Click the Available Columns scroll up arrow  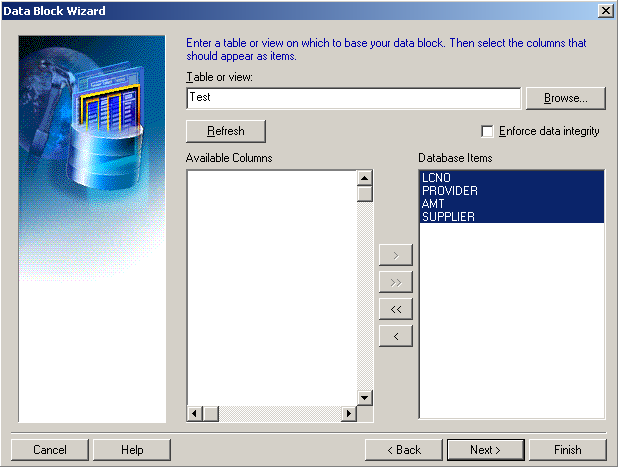coord(365,178)
